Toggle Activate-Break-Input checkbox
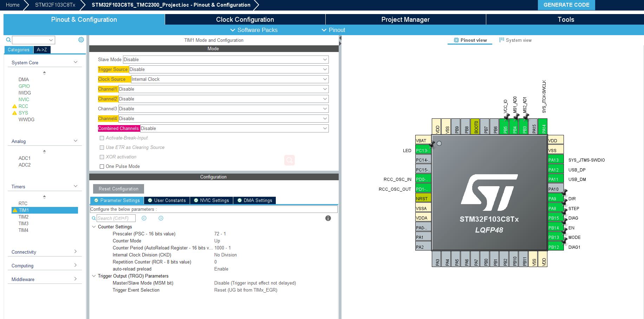 tap(102, 138)
